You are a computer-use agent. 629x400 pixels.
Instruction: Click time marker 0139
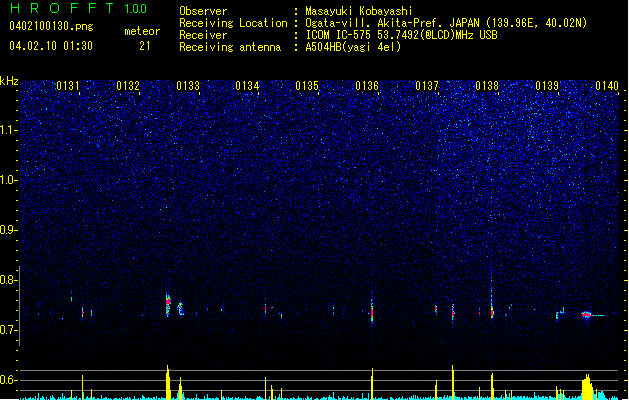547,86
